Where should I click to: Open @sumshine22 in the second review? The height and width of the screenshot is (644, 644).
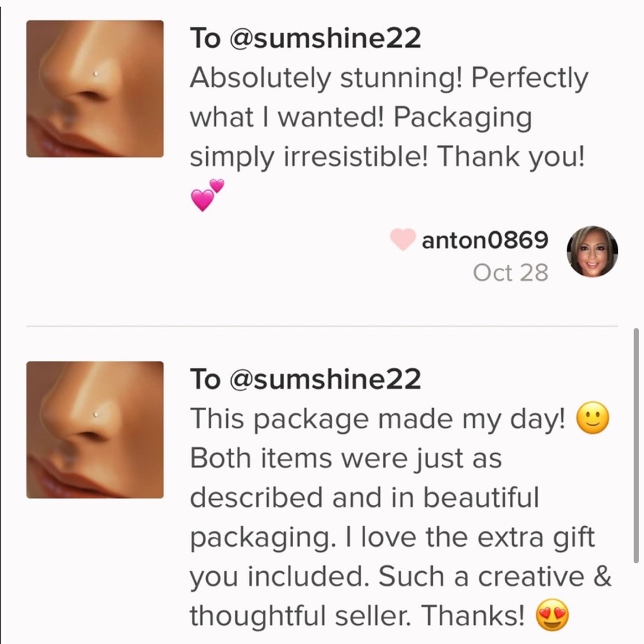(x=325, y=379)
